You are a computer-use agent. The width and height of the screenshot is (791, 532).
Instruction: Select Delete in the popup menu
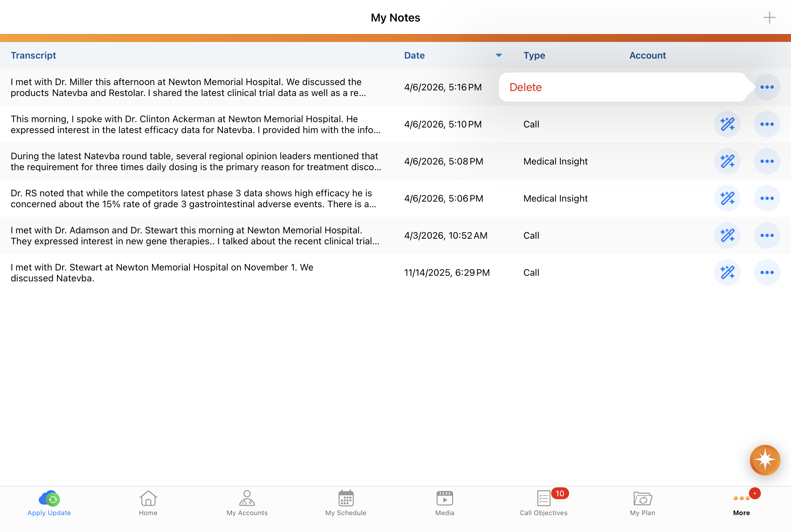point(525,87)
